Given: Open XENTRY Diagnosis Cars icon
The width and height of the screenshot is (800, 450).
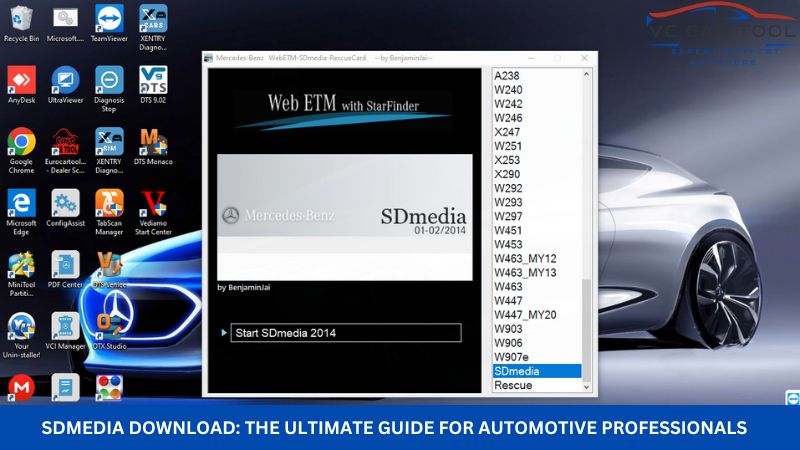Looking at the screenshot, I should pyautogui.click(x=153, y=27).
